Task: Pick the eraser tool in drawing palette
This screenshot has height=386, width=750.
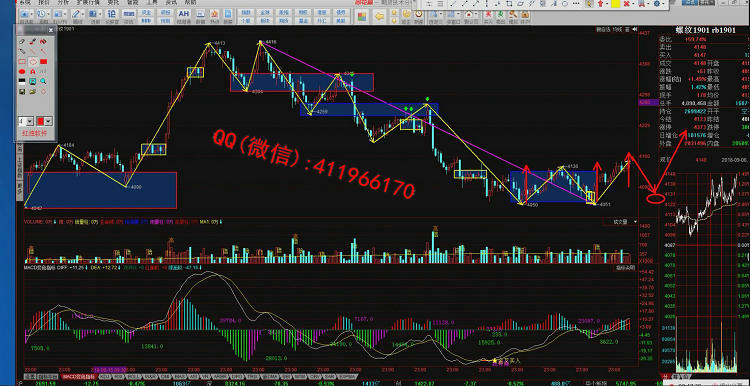Action: tap(22, 42)
